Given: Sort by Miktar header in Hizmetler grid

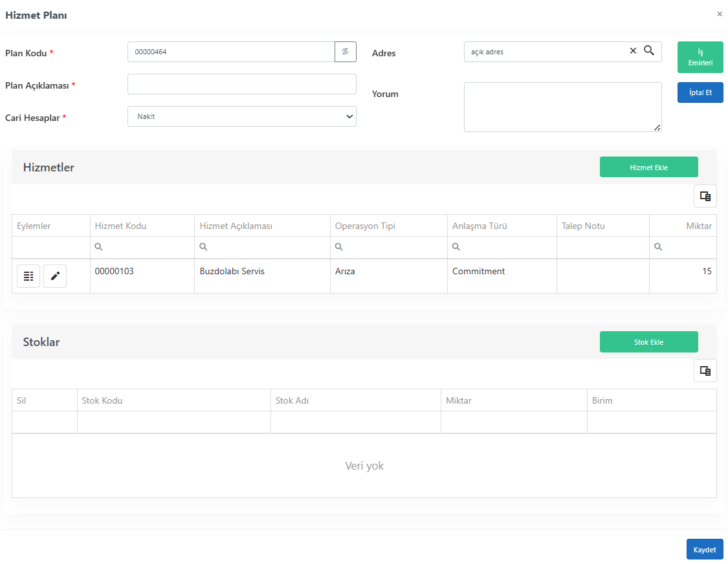Looking at the screenshot, I should pyautogui.click(x=683, y=226).
